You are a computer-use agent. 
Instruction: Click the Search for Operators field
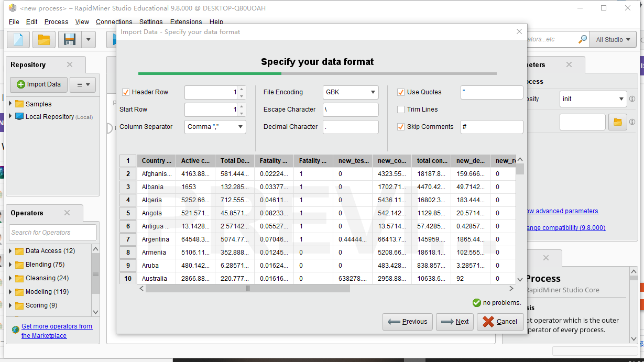point(53,233)
